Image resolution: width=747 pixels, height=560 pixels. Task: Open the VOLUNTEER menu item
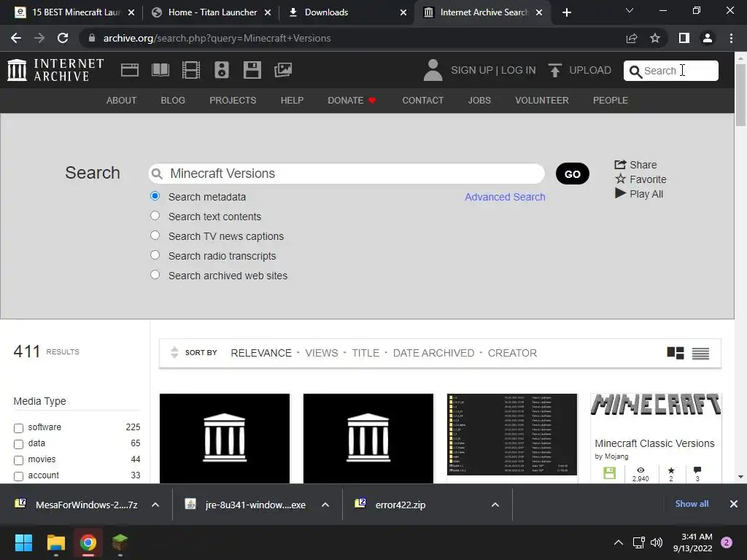pyautogui.click(x=542, y=101)
